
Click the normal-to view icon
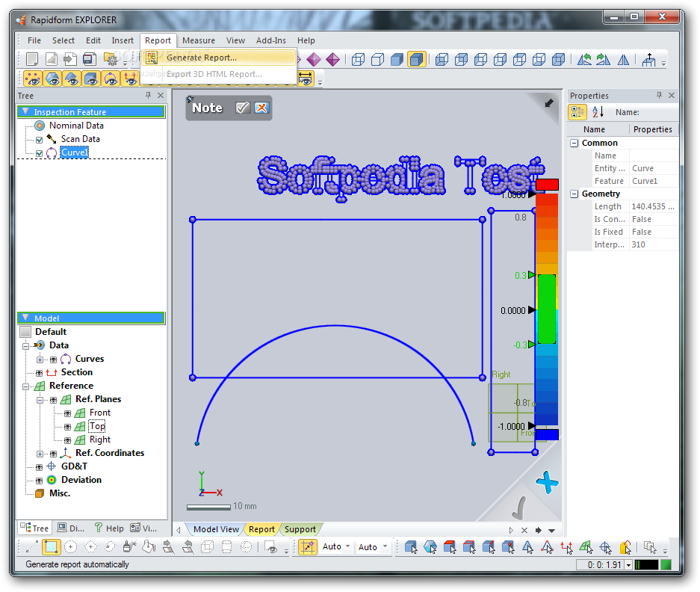coord(648,59)
